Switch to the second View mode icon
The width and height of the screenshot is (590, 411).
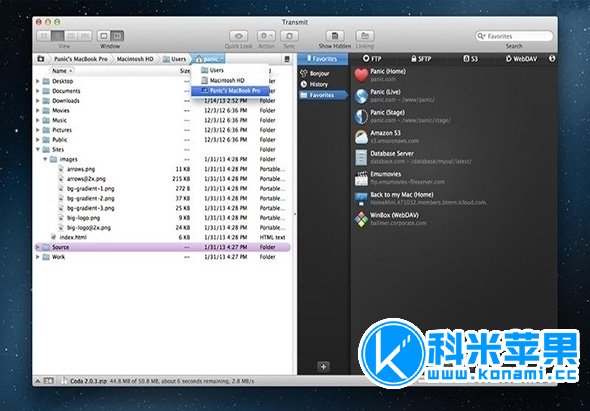click(x=58, y=36)
